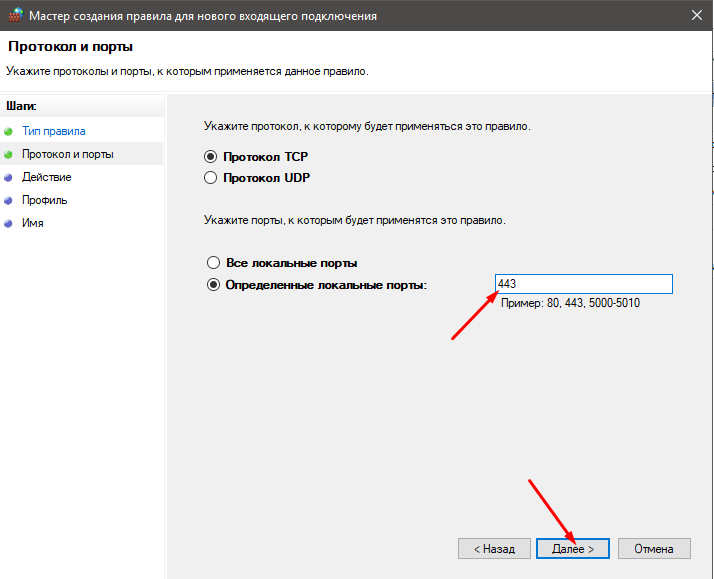714x579 pixels.
Task: Click purple bullet beside Имя
Action: coord(8,223)
